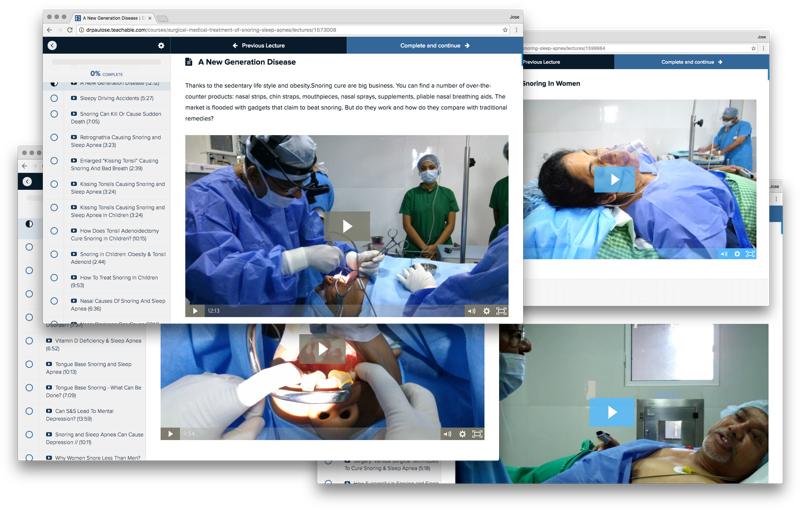The height and width of the screenshot is (510, 800).
Task: Mute volume on the 9:54 video
Action: [447, 434]
